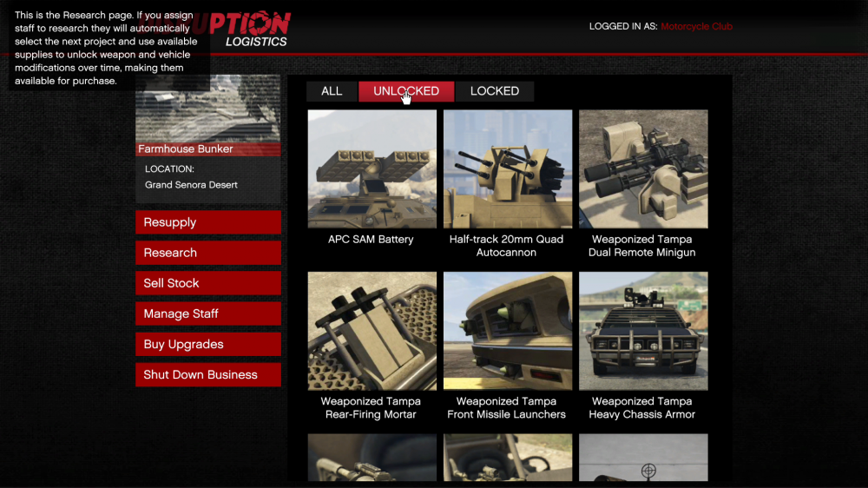Choose Sell Stock in the sidebar
Image resolution: width=868 pixels, height=488 pixels.
[208, 283]
